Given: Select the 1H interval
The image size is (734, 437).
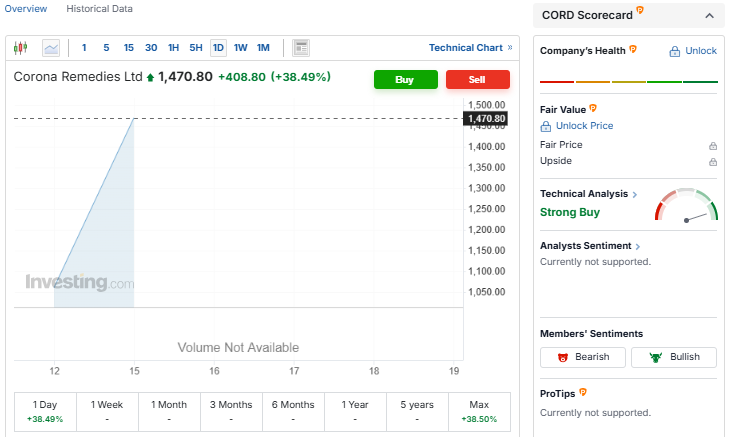Looking at the screenshot, I should [x=174, y=48].
